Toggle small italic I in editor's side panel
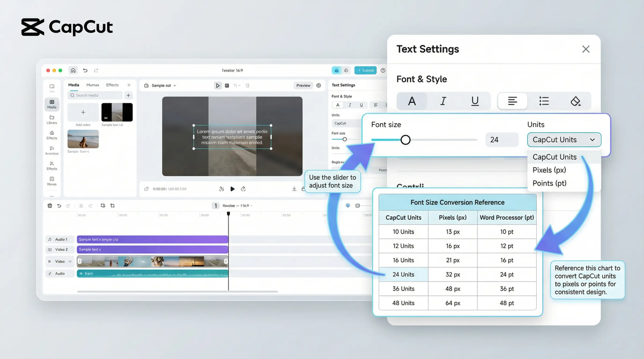The height and width of the screenshot is (359, 644). click(x=349, y=105)
